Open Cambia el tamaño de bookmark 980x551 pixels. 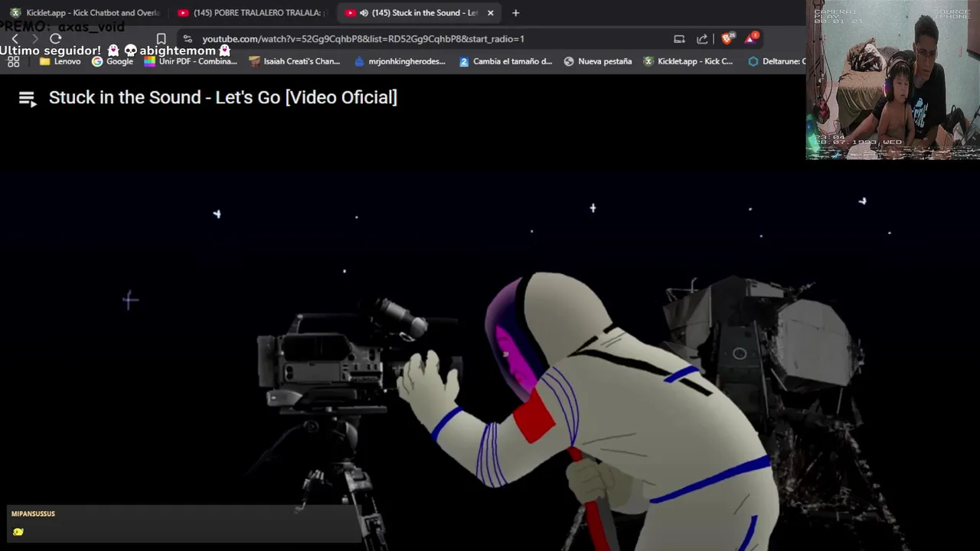tap(505, 61)
